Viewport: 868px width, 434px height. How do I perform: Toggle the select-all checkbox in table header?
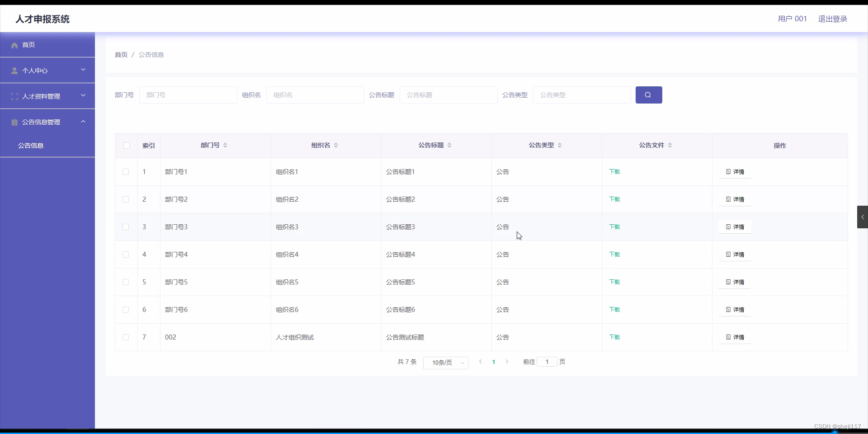[x=126, y=146]
